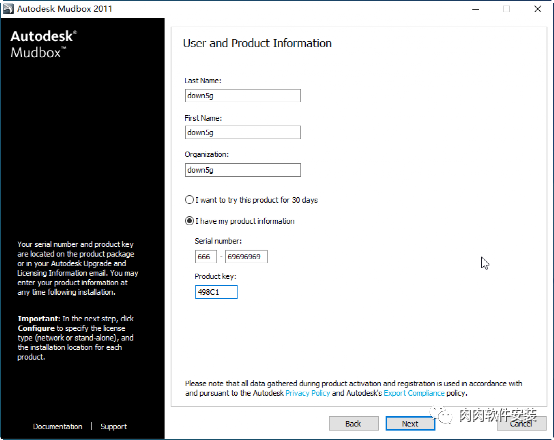Click the 'First Name:' label

[203, 118]
